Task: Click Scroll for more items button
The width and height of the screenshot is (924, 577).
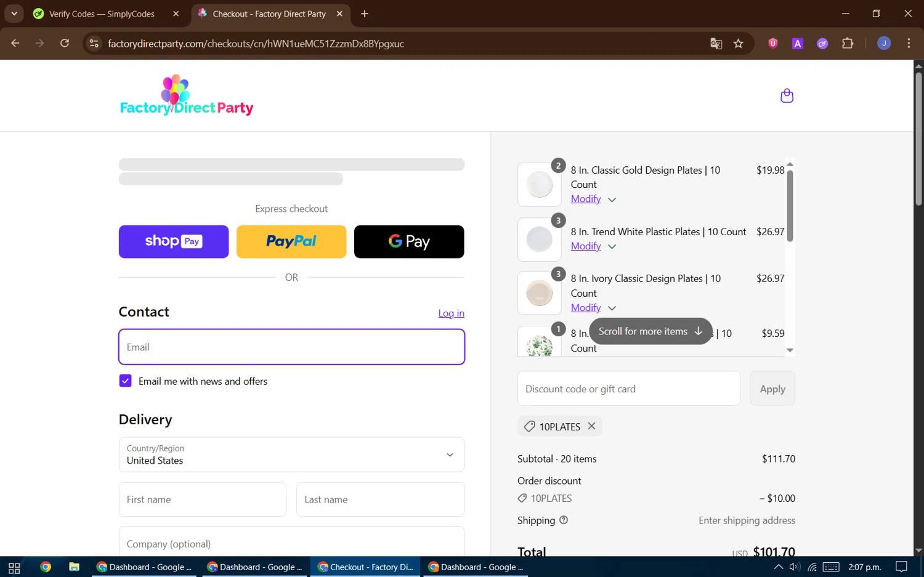Action: pos(650,331)
